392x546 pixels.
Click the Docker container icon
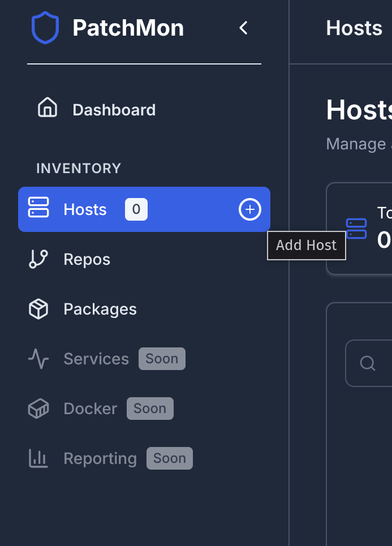38,409
